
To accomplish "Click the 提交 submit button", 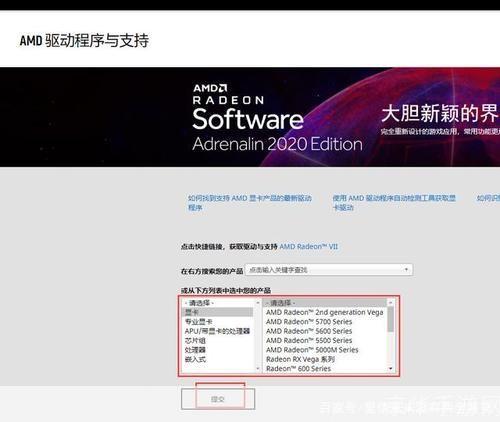I will (218, 399).
